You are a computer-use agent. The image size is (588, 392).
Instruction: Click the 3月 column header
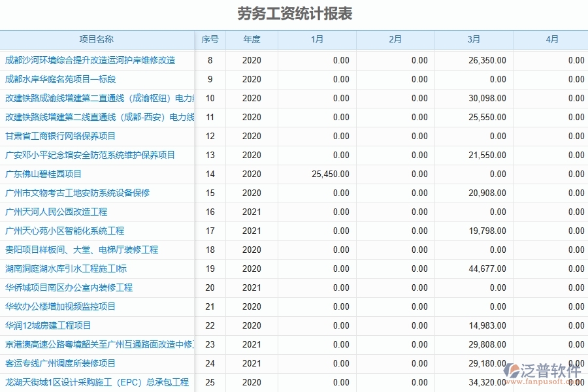[x=474, y=39]
